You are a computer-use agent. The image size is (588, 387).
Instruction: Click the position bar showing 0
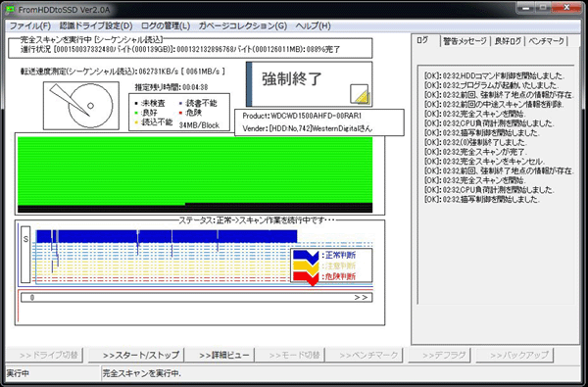point(197,298)
